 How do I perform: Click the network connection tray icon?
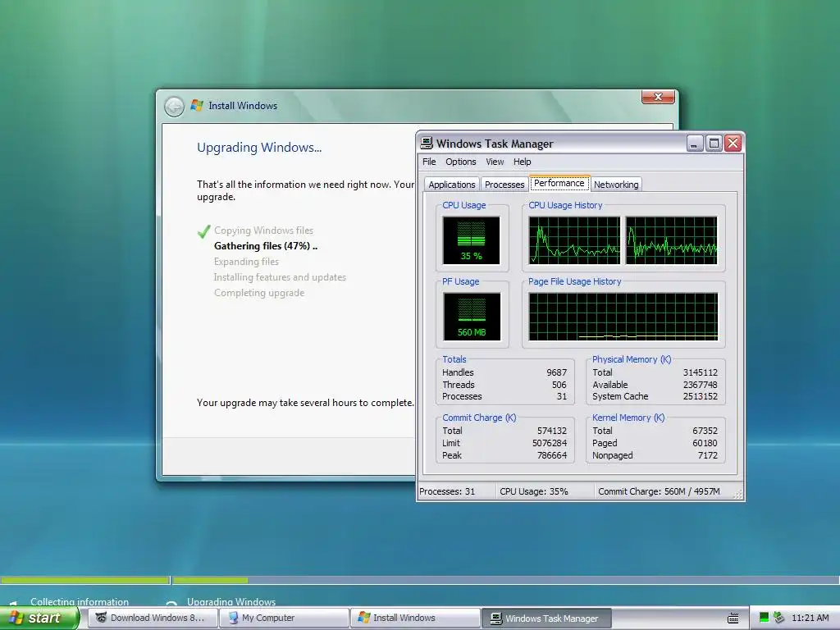click(x=778, y=618)
